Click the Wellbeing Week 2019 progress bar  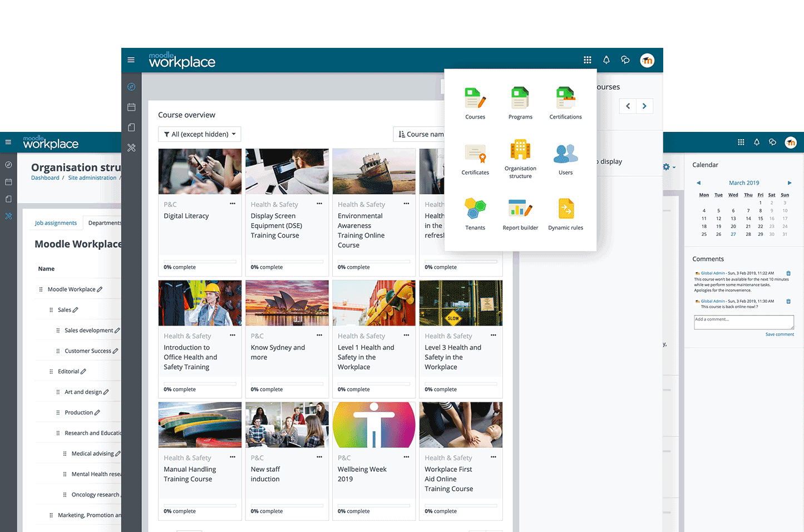coord(374,505)
